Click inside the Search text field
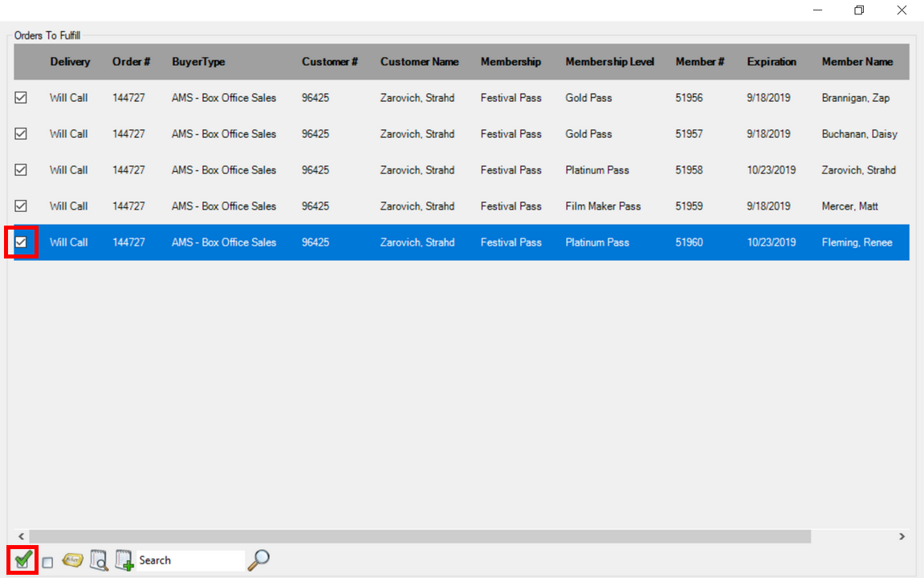Image resolution: width=924 pixels, height=578 pixels. [x=190, y=560]
